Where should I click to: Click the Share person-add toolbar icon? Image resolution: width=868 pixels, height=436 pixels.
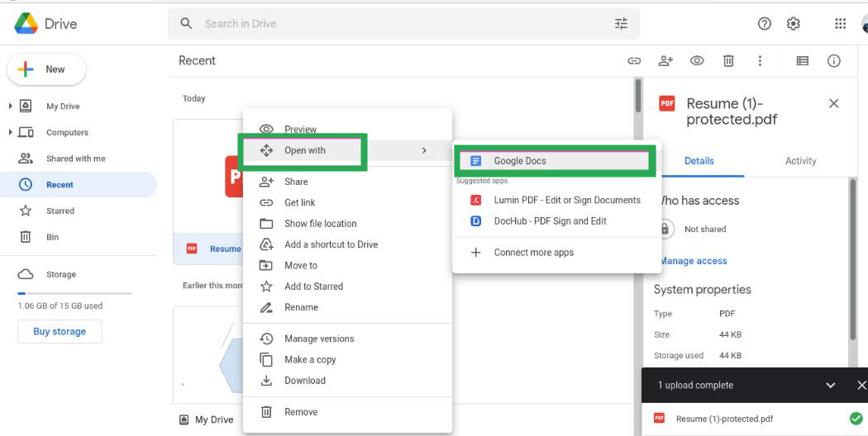665,61
